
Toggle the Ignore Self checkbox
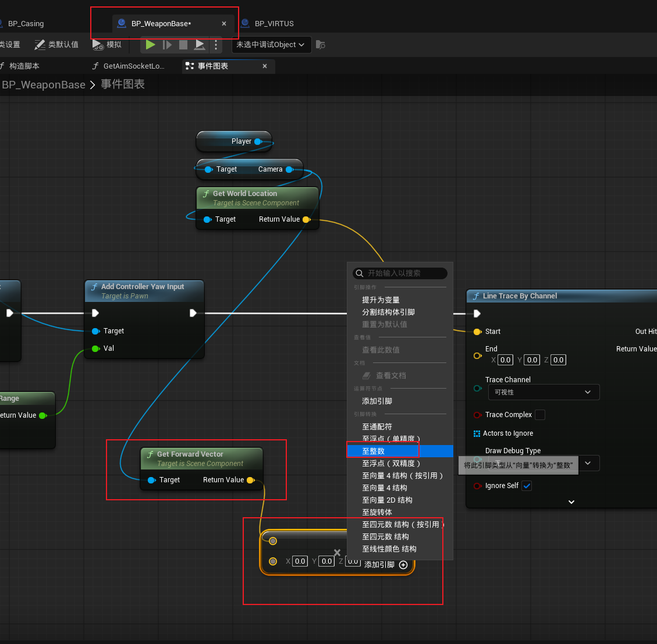[527, 486]
